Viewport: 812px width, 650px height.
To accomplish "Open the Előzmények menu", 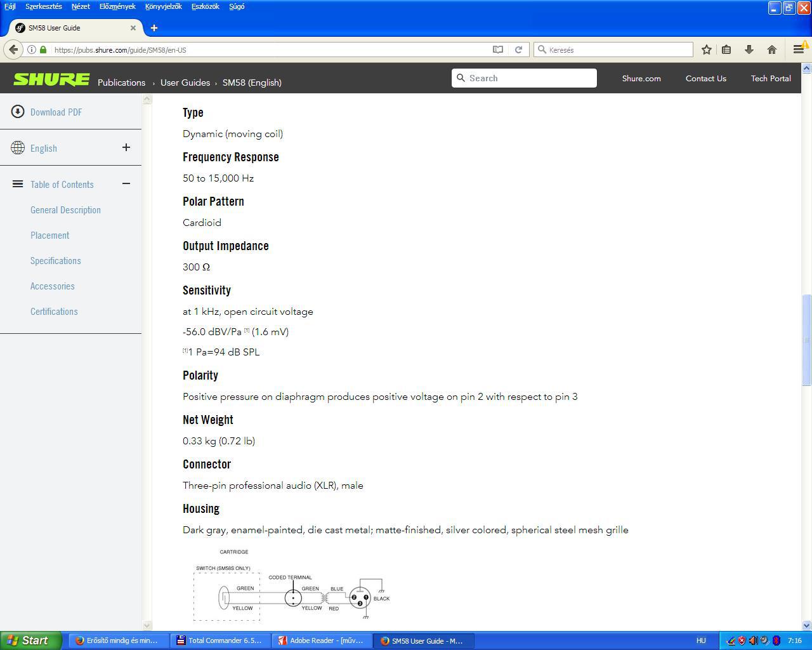I will coord(117,6).
